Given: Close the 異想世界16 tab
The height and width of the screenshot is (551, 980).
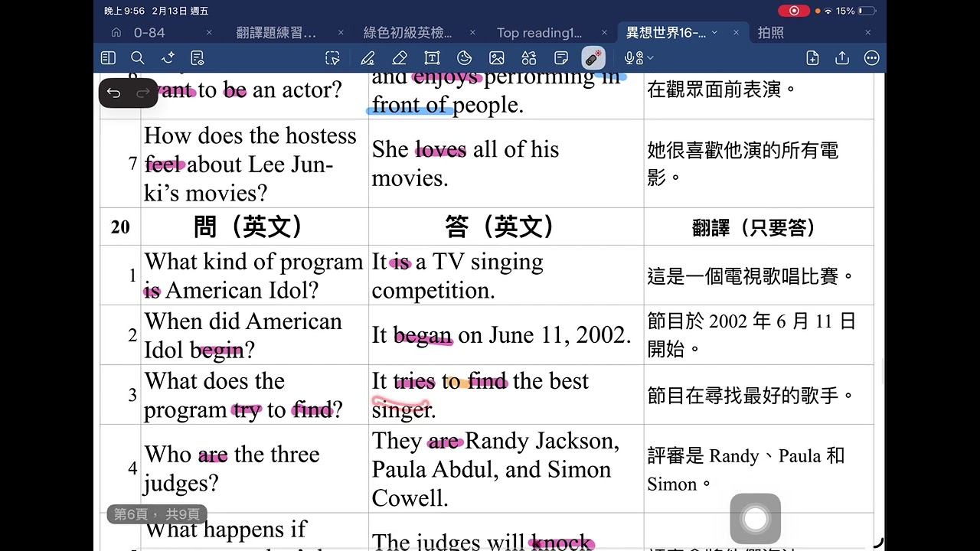Looking at the screenshot, I should (x=736, y=33).
